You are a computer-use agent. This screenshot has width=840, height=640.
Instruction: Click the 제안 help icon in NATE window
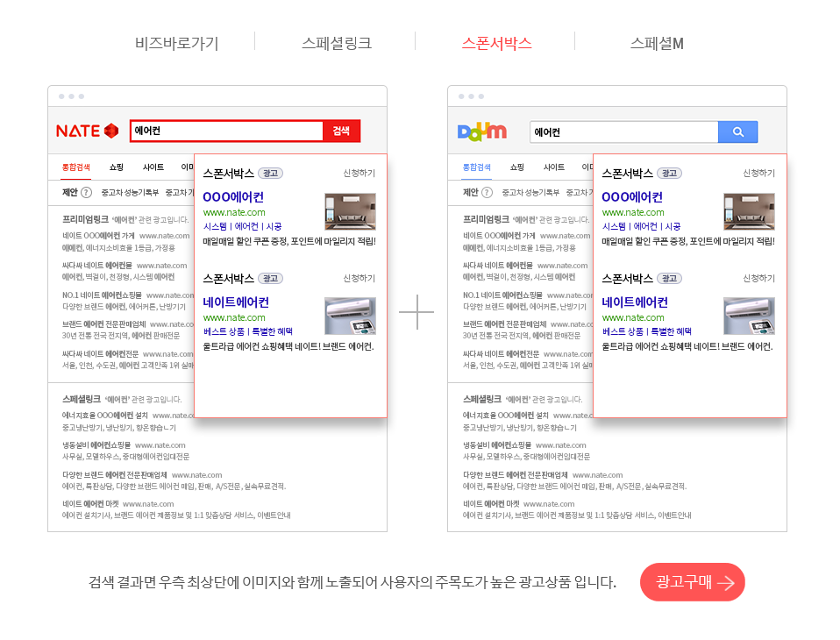click(86, 192)
